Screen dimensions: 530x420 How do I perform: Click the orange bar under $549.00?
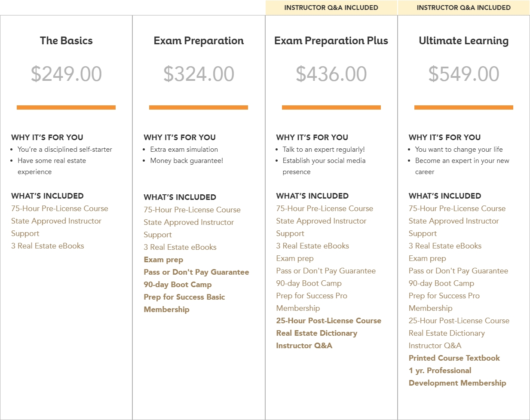pyautogui.click(x=463, y=107)
